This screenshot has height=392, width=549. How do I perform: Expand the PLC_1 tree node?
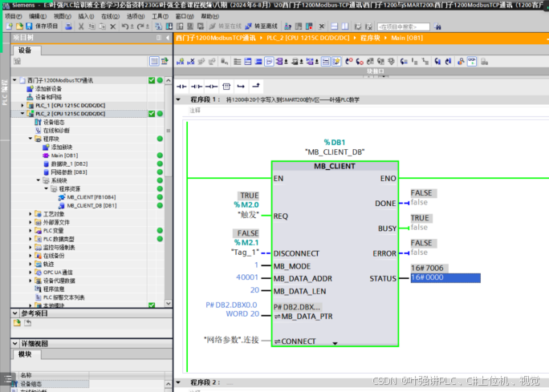coord(22,105)
